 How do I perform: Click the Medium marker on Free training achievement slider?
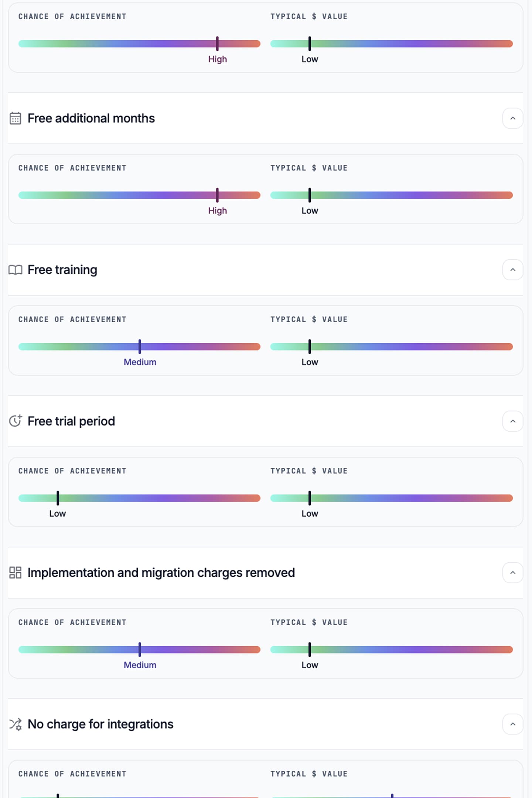pos(140,346)
